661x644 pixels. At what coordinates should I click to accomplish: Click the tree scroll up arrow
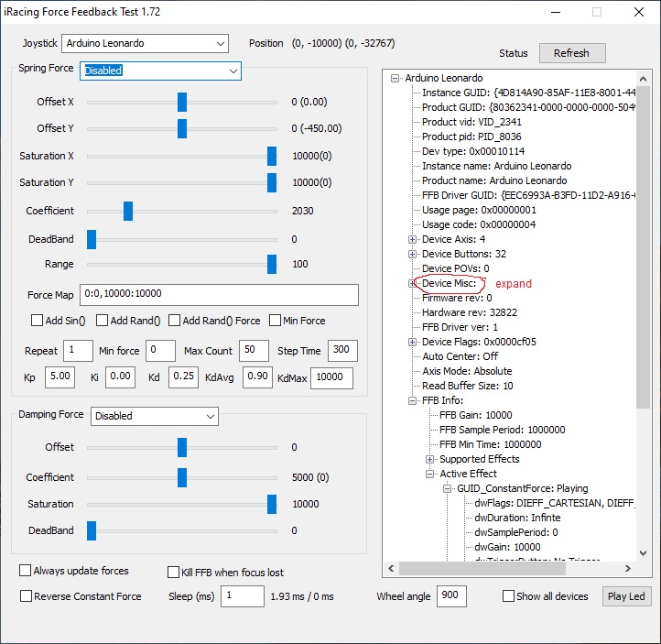[643, 79]
